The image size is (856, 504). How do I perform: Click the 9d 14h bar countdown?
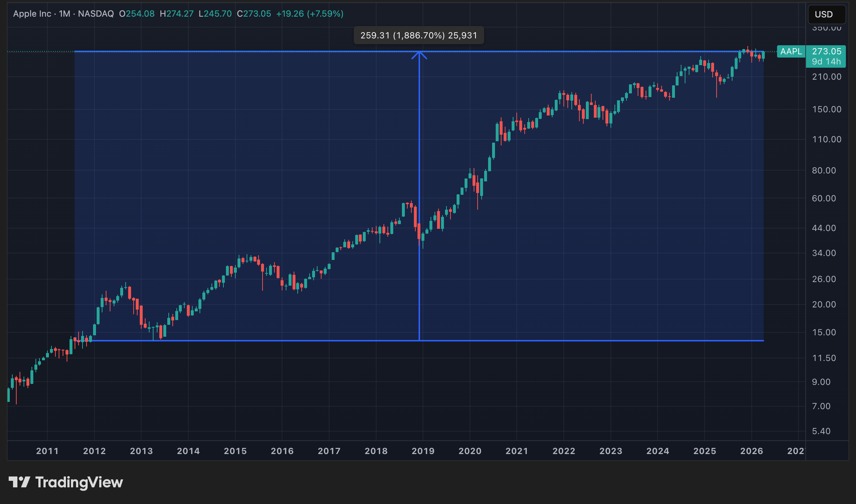[826, 62]
